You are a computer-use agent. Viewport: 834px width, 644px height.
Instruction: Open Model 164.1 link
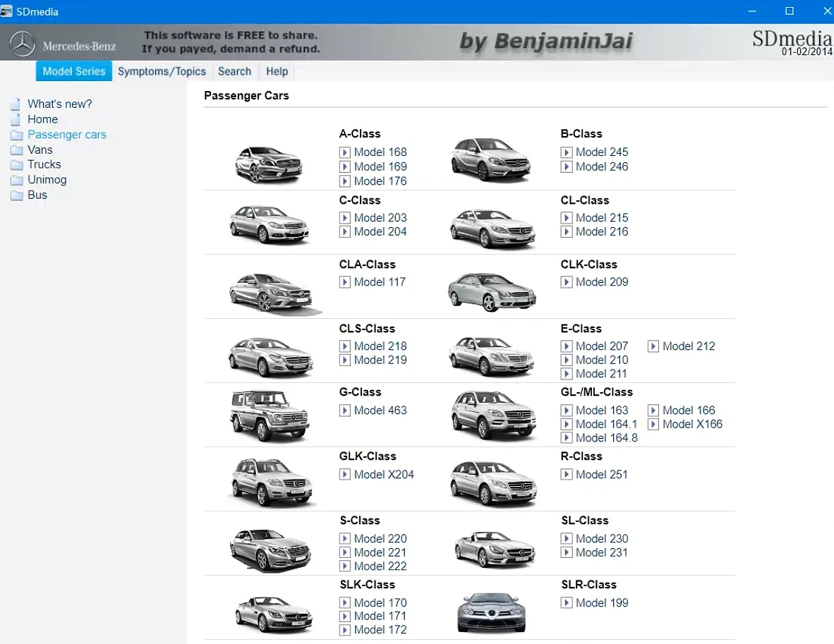(x=606, y=425)
